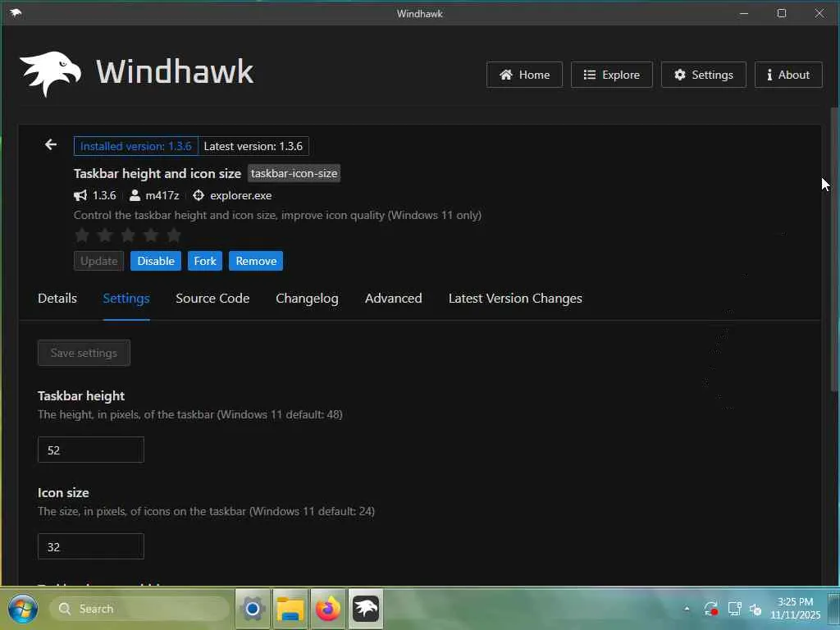
Task: Click the Control the taskbar height description
Action: (277, 216)
